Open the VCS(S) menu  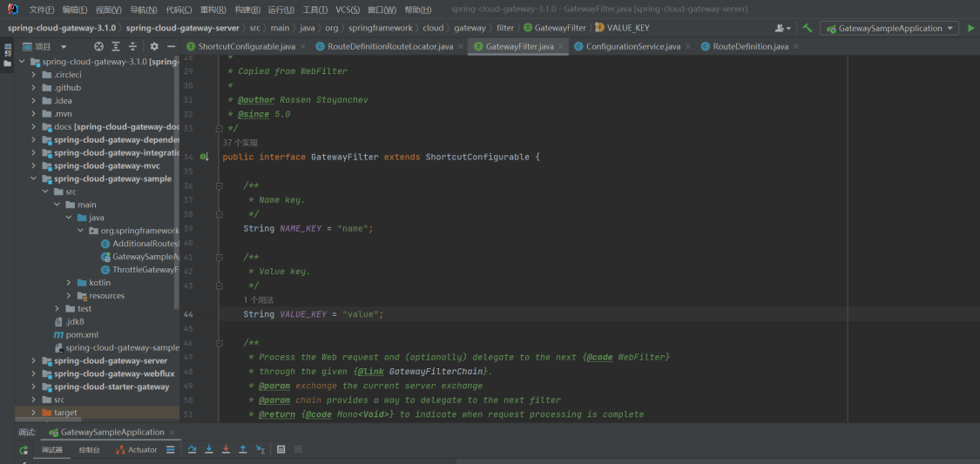(348, 10)
